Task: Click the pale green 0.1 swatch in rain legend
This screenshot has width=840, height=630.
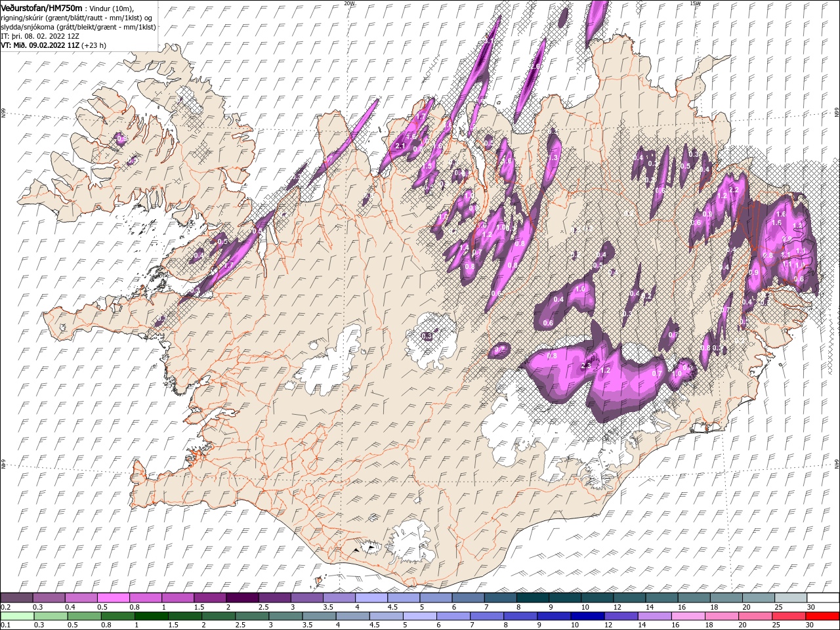Action: click(x=17, y=616)
